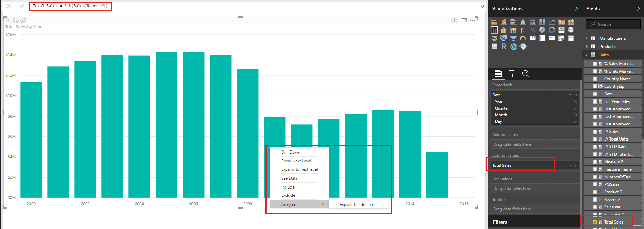This screenshot has width=644, height=229.
Task: Collapse the Sales table
Action: pyautogui.click(x=586, y=55)
